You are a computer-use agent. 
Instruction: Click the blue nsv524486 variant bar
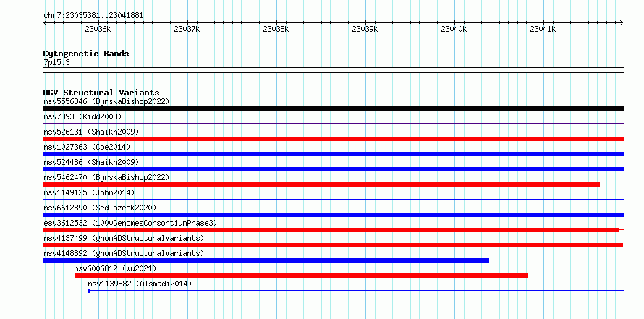point(333,169)
